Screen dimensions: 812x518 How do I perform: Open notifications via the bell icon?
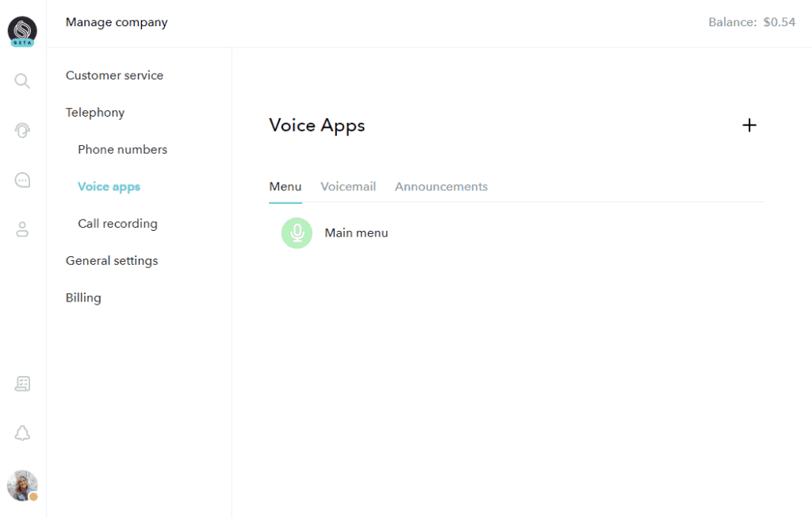point(21,433)
